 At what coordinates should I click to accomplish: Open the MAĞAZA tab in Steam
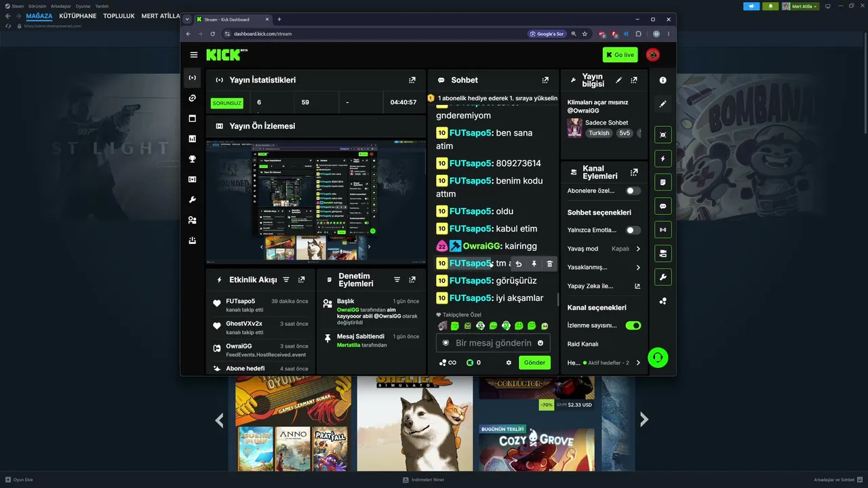point(39,16)
